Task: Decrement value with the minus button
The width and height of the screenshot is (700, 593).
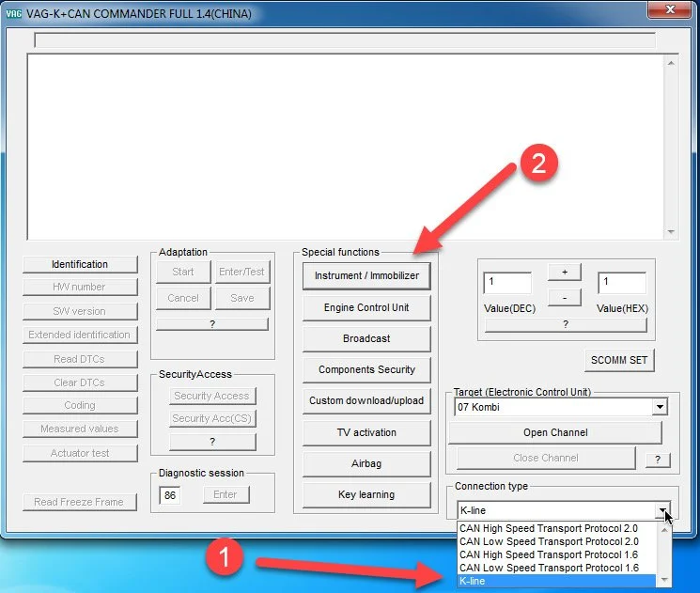Action: [x=565, y=298]
